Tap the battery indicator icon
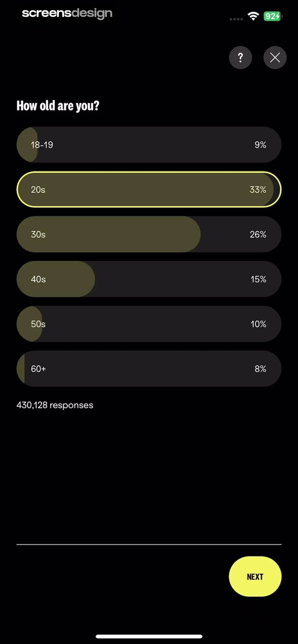This screenshot has height=644, width=298. pyautogui.click(x=273, y=16)
